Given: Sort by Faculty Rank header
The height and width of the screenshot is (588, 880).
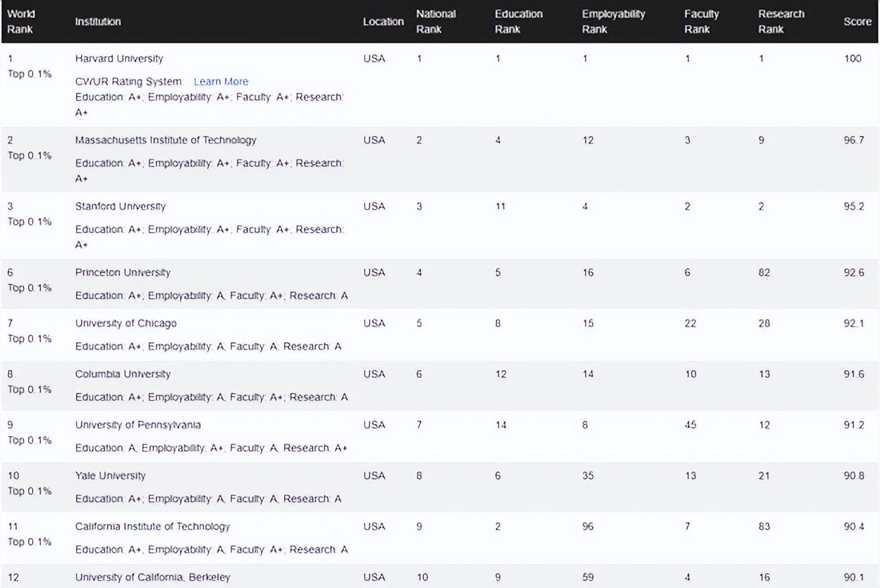Looking at the screenshot, I should [x=701, y=21].
